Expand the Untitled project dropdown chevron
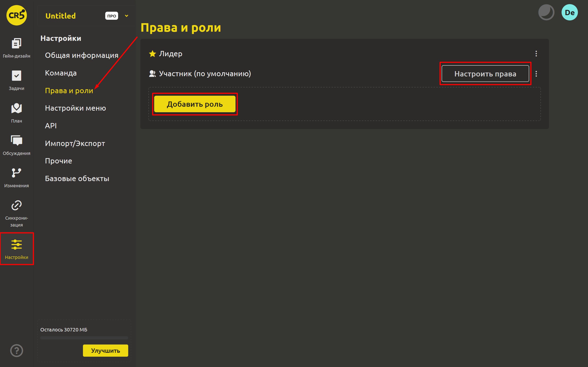 coord(126,16)
